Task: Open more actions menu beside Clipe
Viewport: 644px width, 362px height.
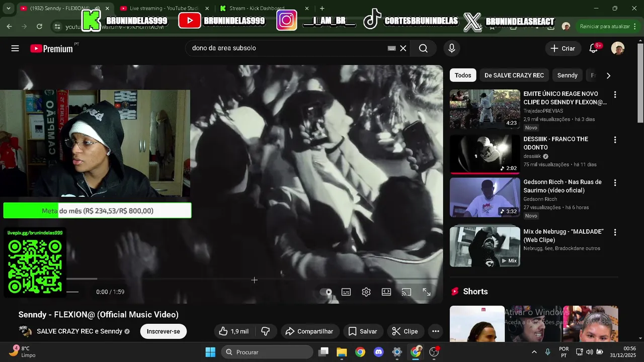Action: pyautogui.click(x=436, y=331)
